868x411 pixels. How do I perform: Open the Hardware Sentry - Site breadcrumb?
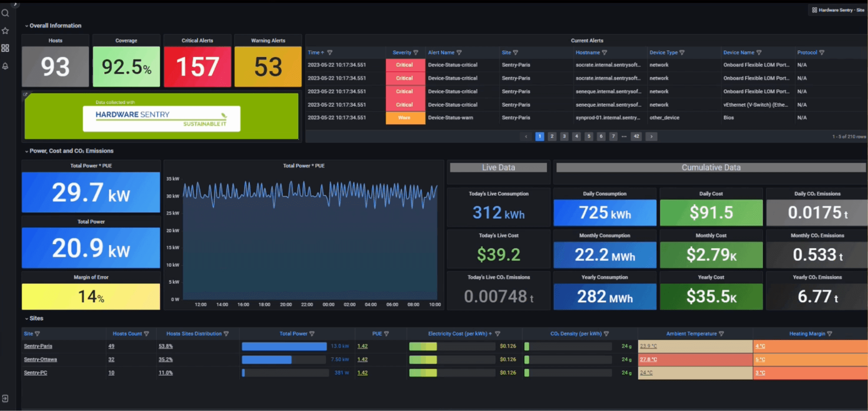click(838, 10)
